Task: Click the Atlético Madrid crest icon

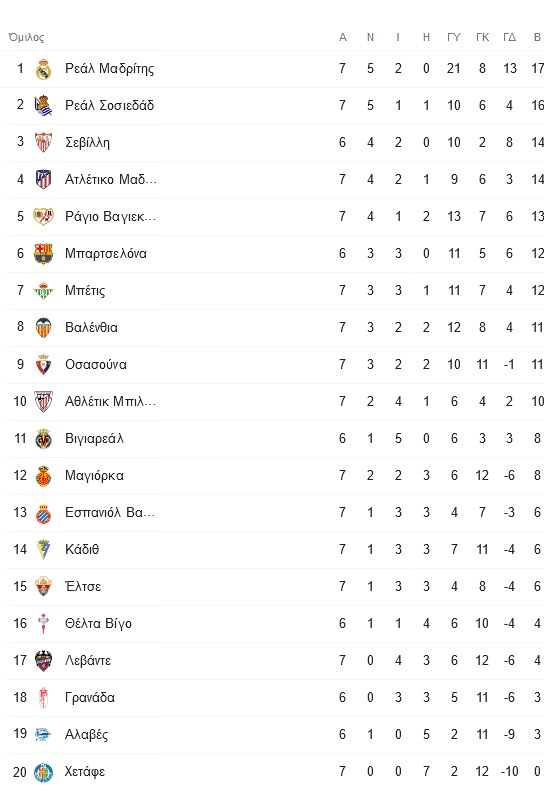Action: 44,180
